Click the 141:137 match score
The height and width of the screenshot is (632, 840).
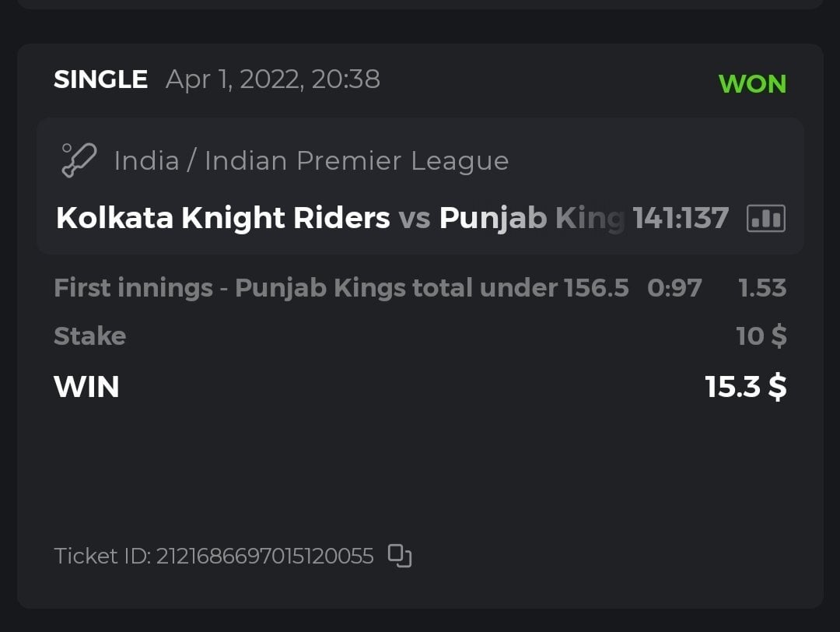tap(681, 219)
